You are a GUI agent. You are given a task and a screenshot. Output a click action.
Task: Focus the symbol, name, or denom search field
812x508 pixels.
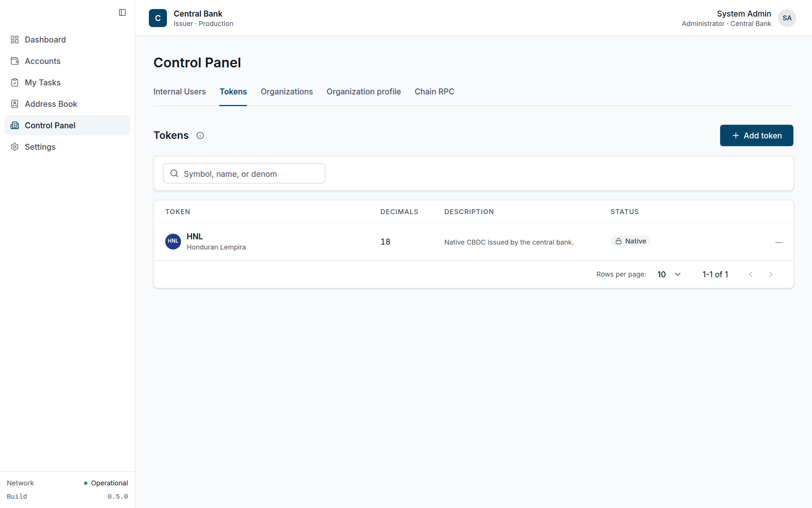click(x=244, y=173)
